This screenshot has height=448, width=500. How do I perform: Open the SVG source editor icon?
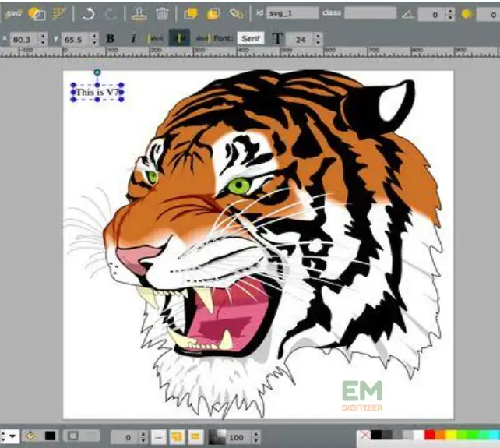click(13, 13)
